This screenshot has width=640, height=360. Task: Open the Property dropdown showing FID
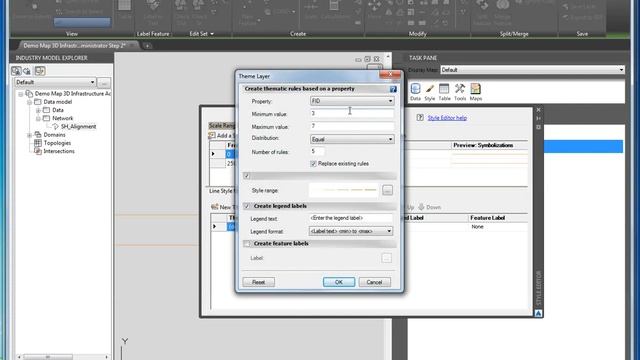[x=352, y=101]
